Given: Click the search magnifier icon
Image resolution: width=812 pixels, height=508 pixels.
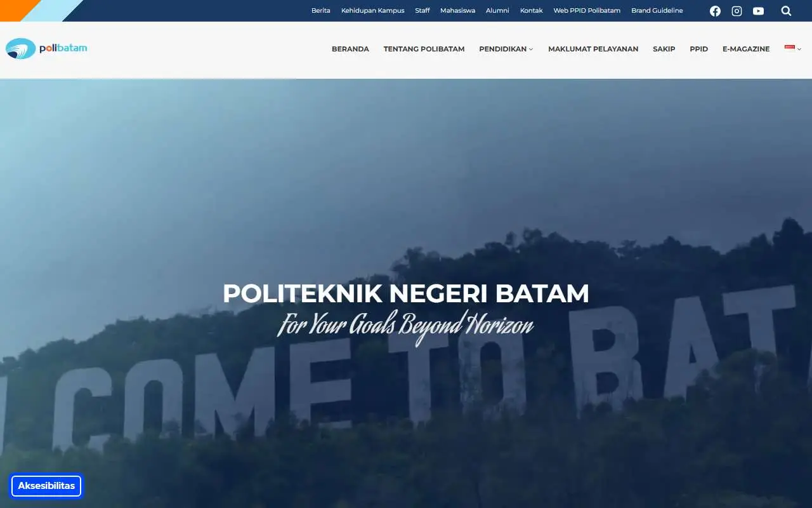Looking at the screenshot, I should (x=786, y=11).
